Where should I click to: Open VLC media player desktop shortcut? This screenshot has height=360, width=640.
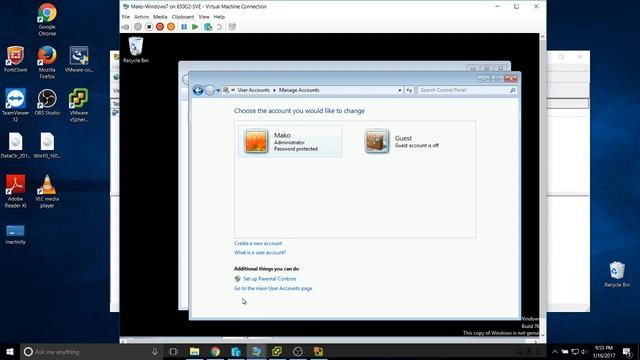click(x=47, y=191)
